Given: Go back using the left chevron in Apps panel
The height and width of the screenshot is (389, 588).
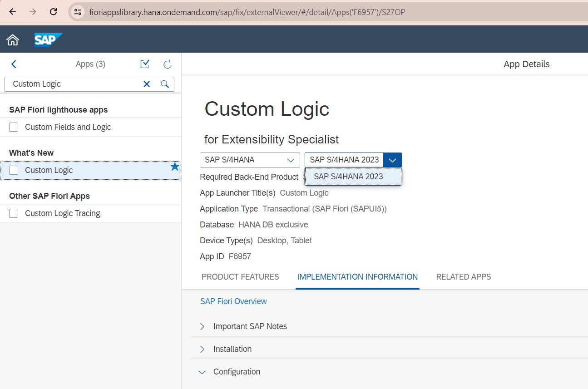Looking at the screenshot, I should pos(14,64).
